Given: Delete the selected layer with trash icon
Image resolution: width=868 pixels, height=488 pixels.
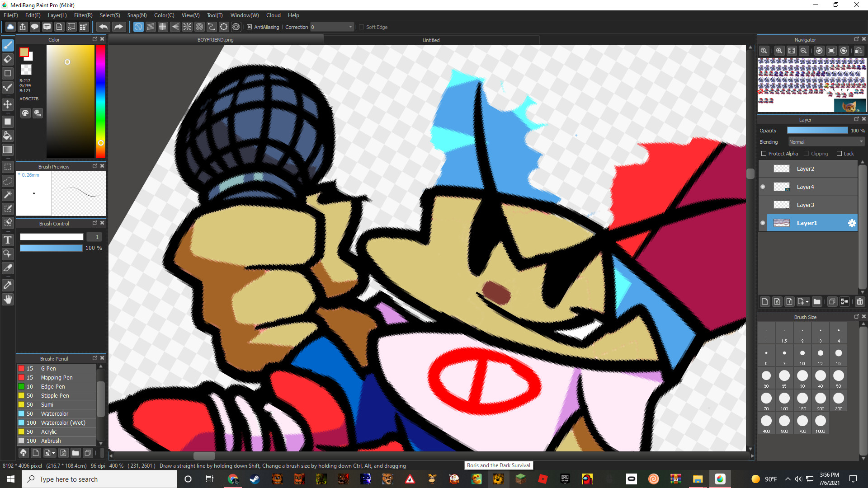Looking at the screenshot, I should 860,301.
